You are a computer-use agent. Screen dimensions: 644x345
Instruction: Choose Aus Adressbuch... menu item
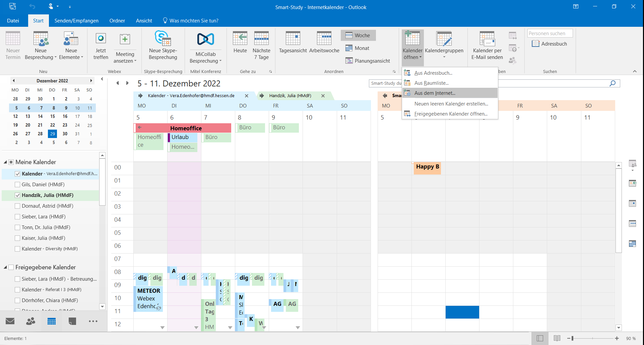450,73
